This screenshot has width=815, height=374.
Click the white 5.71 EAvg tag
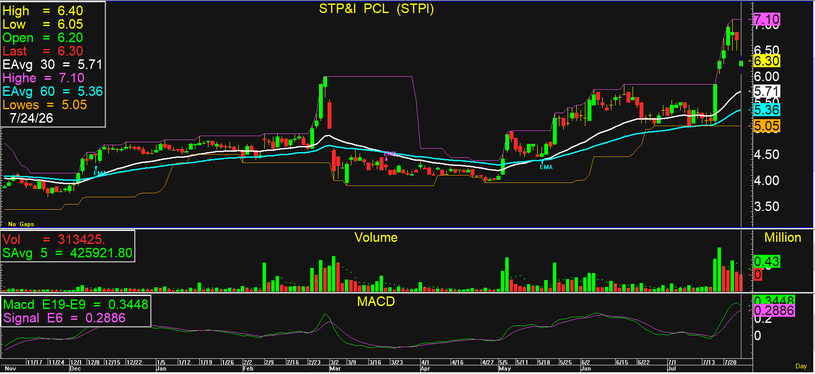767,91
